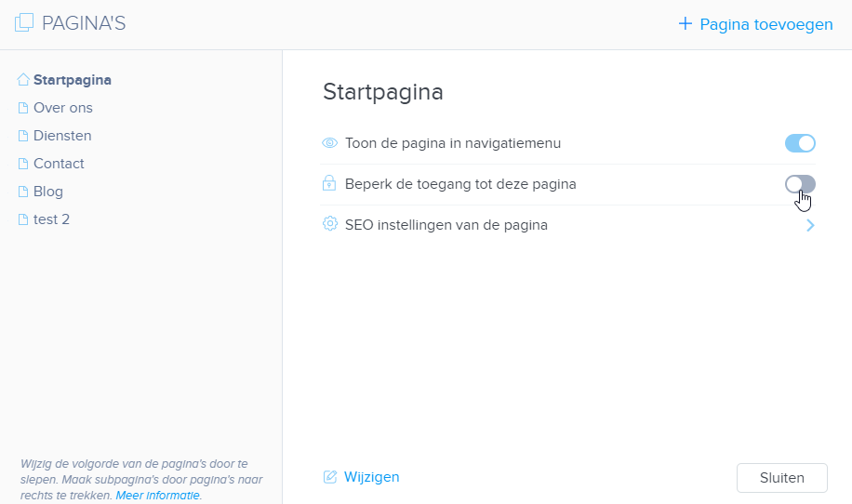Click the Wijzigen link to edit page
This screenshot has height=504, width=852.
pyautogui.click(x=371, y=477)
